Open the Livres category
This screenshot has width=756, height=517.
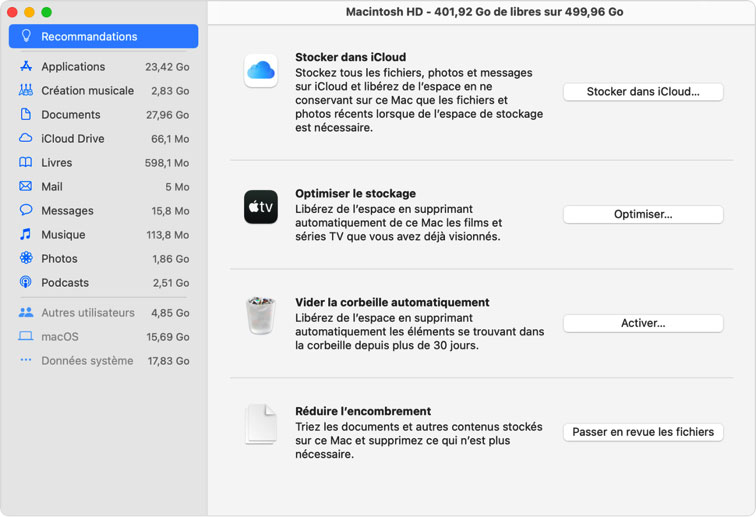coord(103,163)
